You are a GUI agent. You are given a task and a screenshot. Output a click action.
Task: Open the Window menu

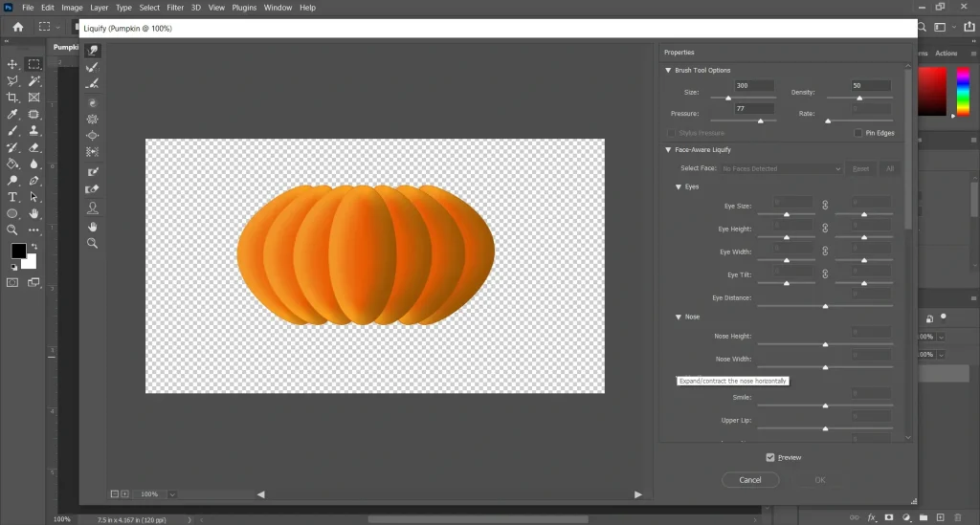(x=278, y=8)
